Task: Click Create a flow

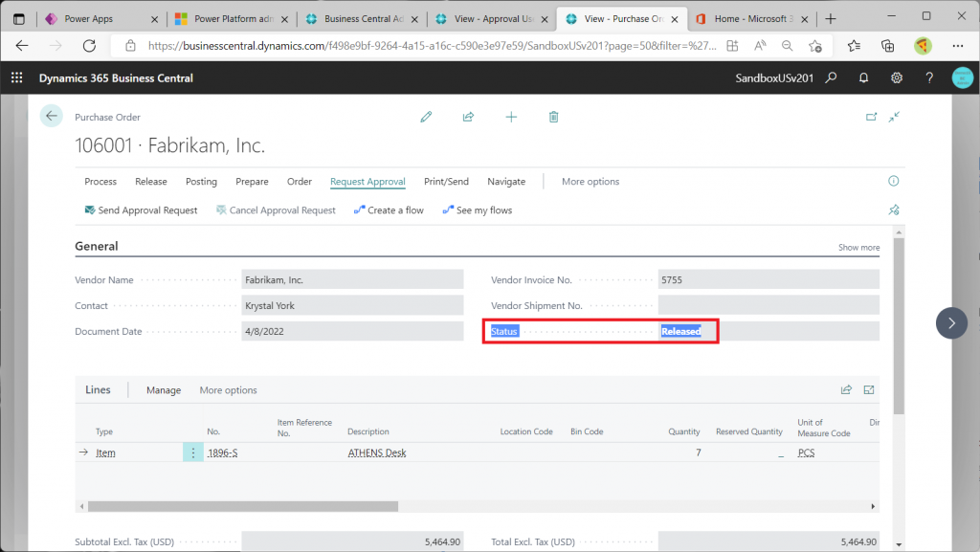Action: pyautogui.click(x=389, y=210)
